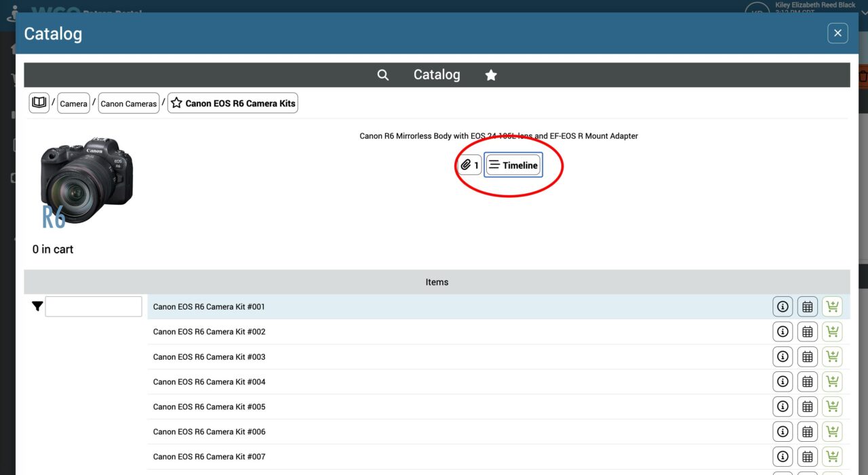Close the Catalog dialog
This screenshot has height=475, width=868.
point(838,33)
